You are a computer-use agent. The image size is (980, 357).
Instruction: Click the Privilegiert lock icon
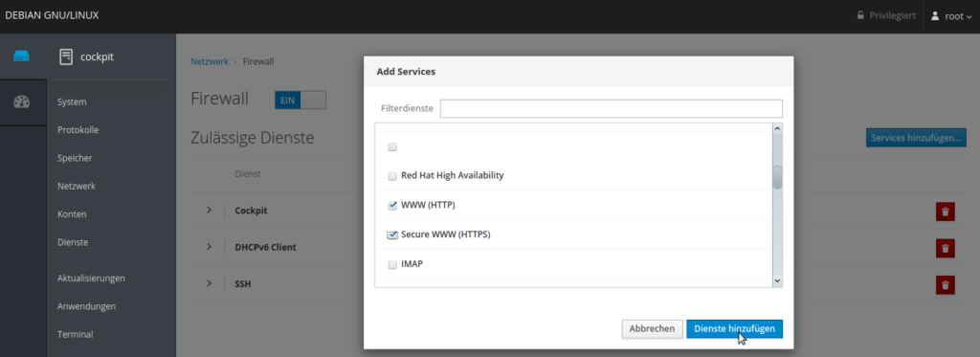[x=860, y=15]
